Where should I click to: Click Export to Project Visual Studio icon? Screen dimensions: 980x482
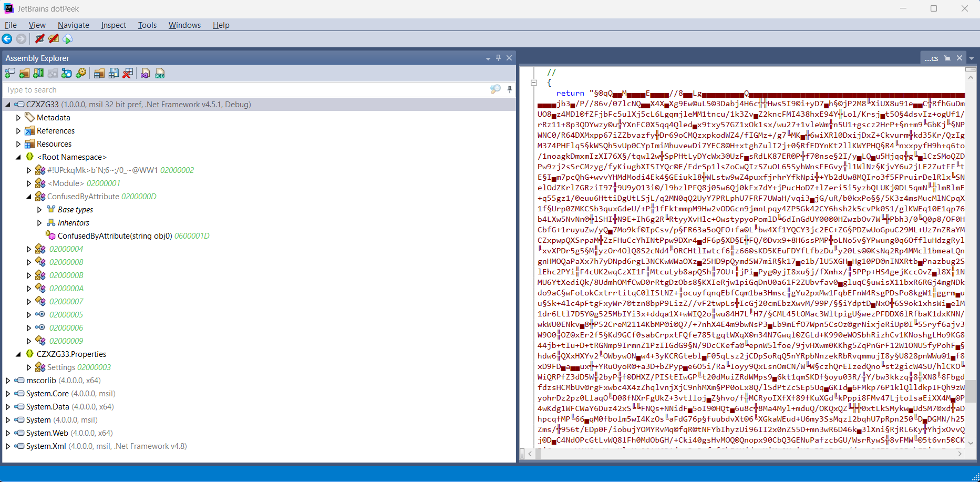tap(146, 74)
